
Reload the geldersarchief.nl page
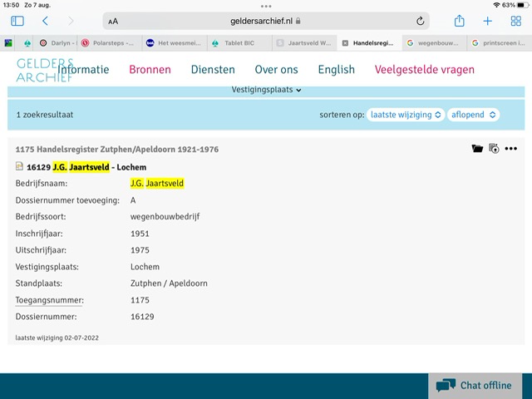point(421,21)
